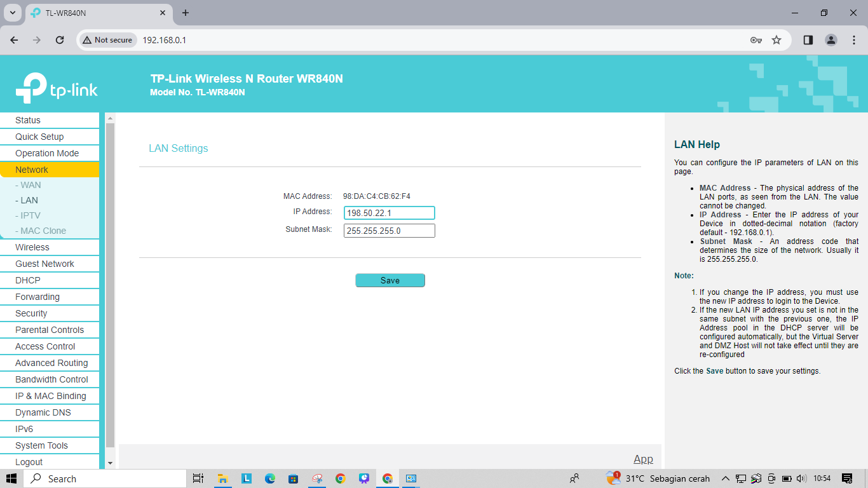The height and width of the screenshot is (488, 868).
Task: Save the LAN settings
Action: [x=390, y=280]
